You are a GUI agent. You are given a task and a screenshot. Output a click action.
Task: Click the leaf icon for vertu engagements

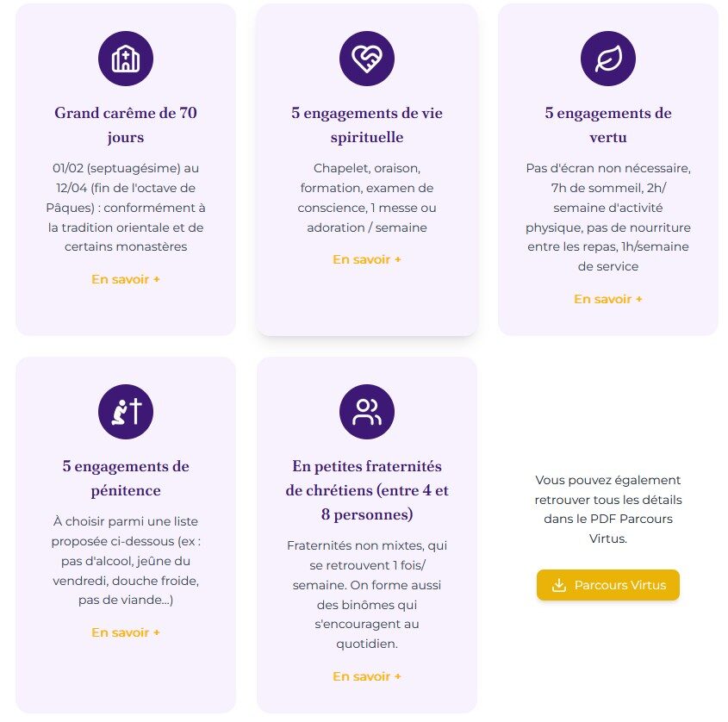point(608,59)
